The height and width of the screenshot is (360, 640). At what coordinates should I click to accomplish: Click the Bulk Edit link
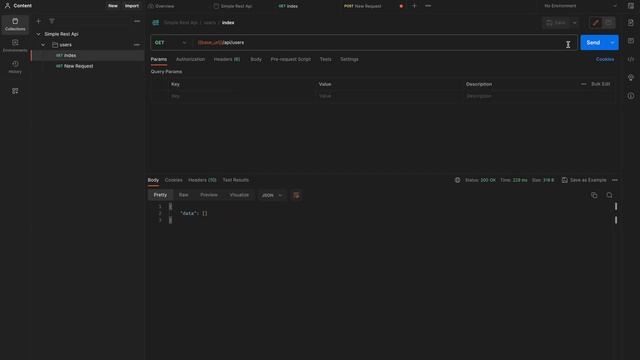click(x=600, y=84)
